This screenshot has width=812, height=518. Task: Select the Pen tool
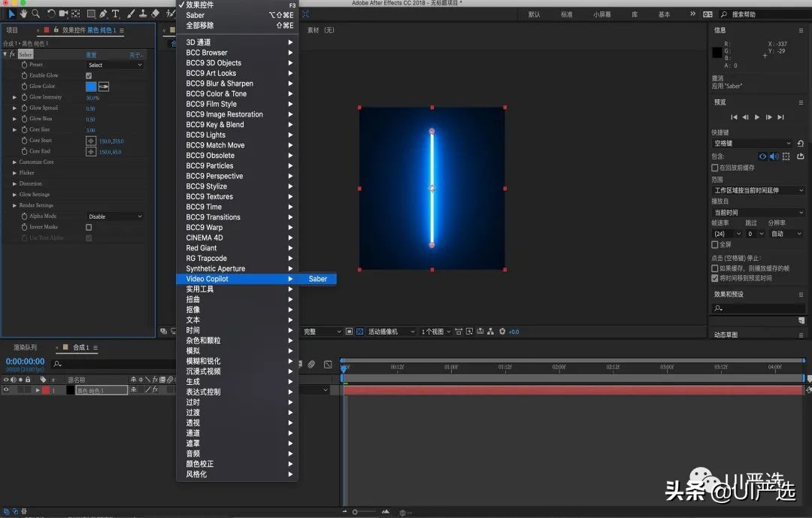pyautogui.click(x=104, y=14)
